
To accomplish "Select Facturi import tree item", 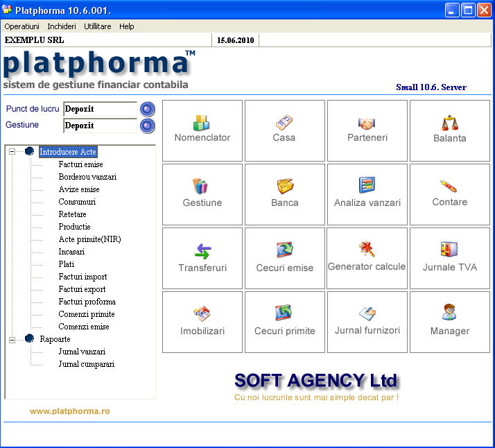I will 82,277.
